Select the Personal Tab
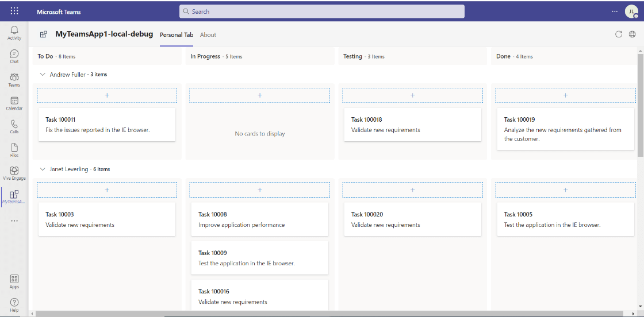Screen dimensions: 644x317 177,35
